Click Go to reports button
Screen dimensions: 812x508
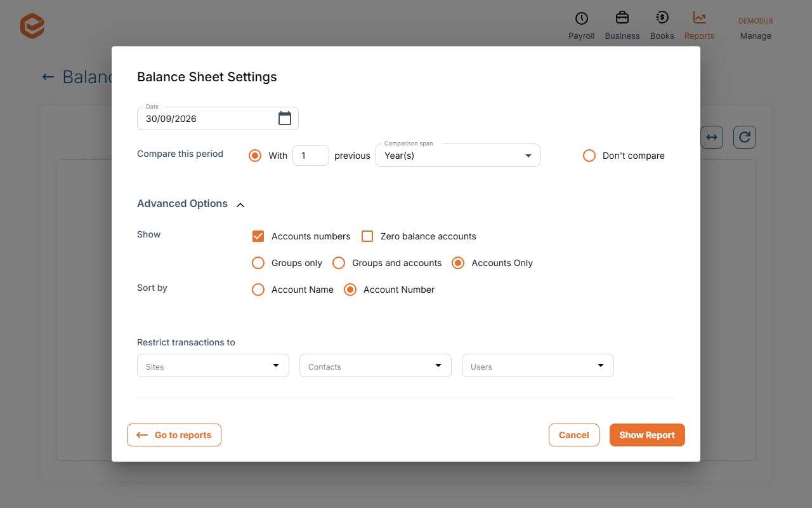point(174,435)
